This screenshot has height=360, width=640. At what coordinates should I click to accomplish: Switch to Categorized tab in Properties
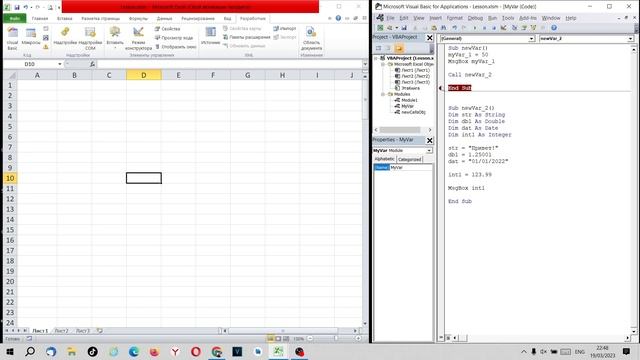pyautogui.click(x=409, y=159)
